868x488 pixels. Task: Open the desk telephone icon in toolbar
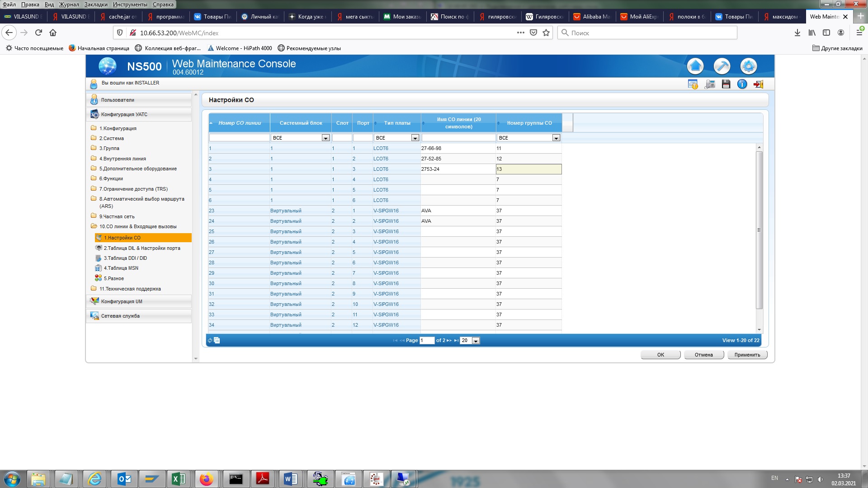point(710,84)
